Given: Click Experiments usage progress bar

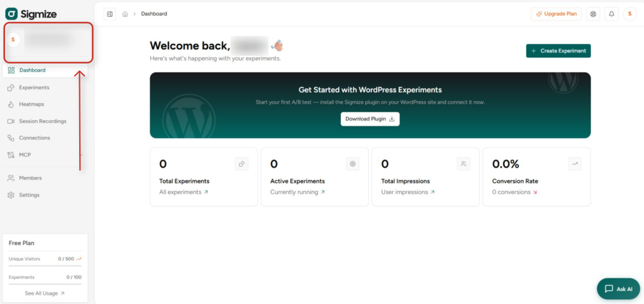Looking at the screenshot, I should [45, 285].
